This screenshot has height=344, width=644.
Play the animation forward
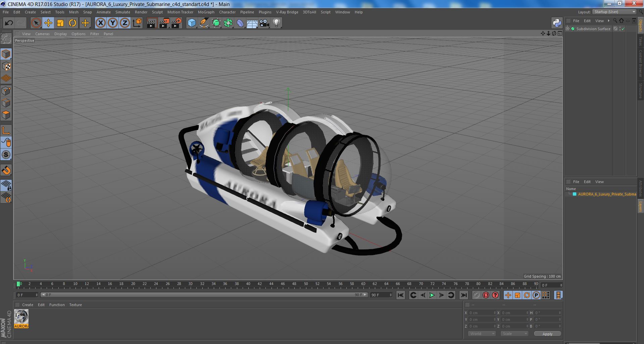coord(432,295)
